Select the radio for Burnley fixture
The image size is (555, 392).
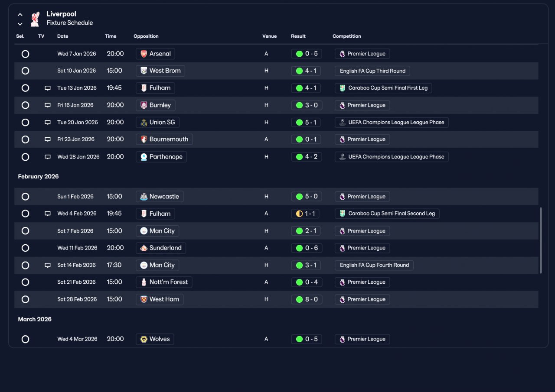point(25,105)
